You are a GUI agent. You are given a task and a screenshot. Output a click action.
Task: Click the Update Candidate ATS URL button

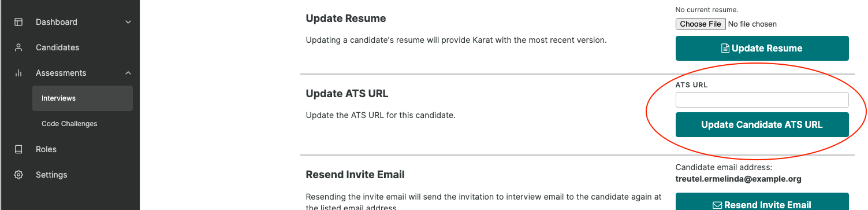point(762,125)
